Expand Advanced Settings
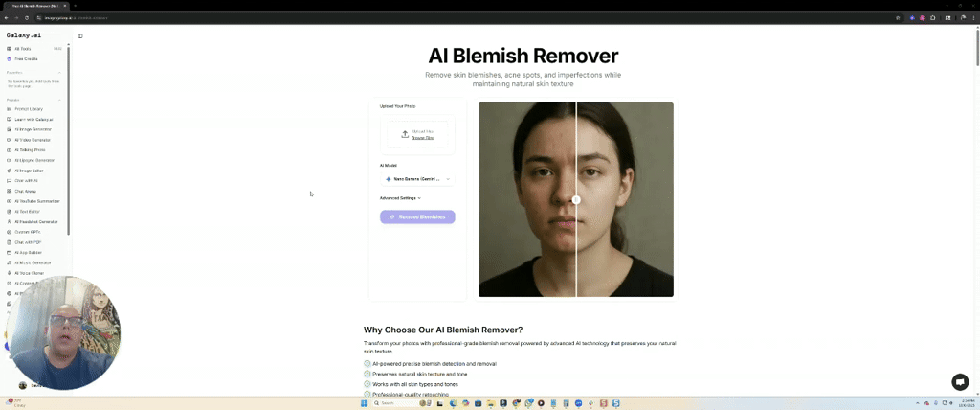980x410 pixels. coord(401,198)
